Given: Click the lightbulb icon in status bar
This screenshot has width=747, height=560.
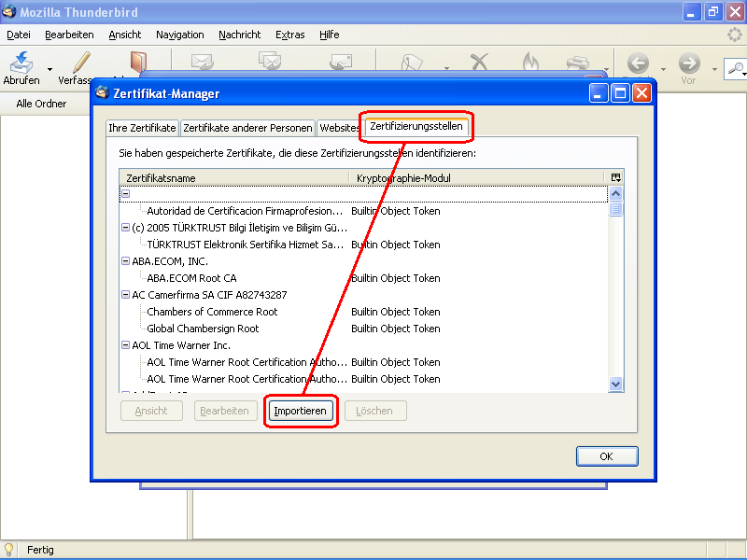Looking at the screenshot, I should (x=10, y=550).
